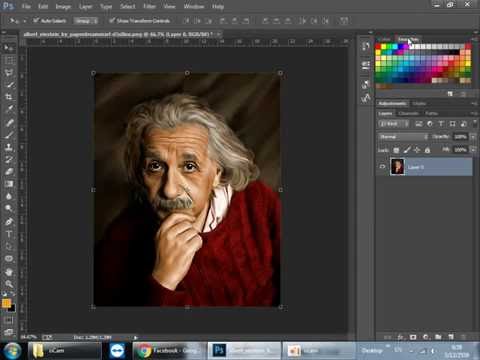Select the Eyedropper tool
480x360 pixels.
[x=9, y=109]
